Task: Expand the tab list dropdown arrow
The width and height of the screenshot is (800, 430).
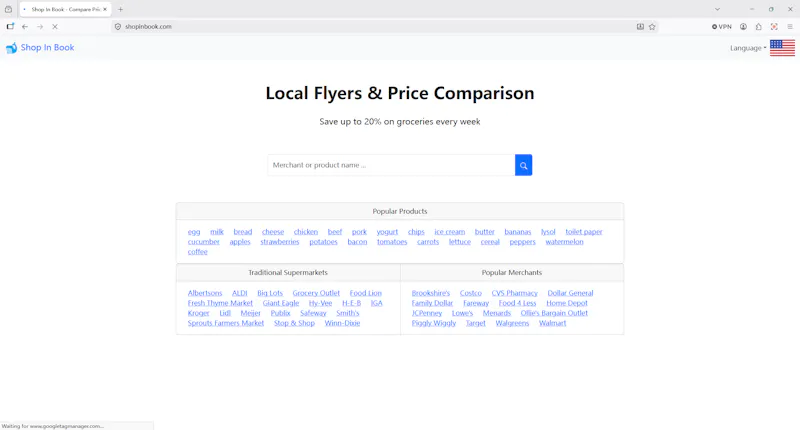Action: tap(717, 9)
